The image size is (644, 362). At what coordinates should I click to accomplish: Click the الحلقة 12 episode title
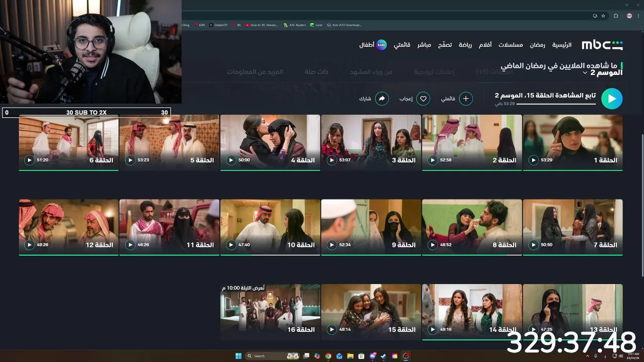click(x=100, y=245)
